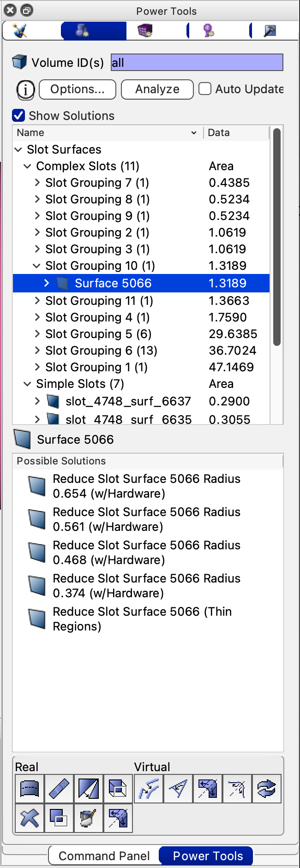Screen dimensions: 300x868
Task: Enable the Auto Update checkbox
Action: [x=205, y=89]
